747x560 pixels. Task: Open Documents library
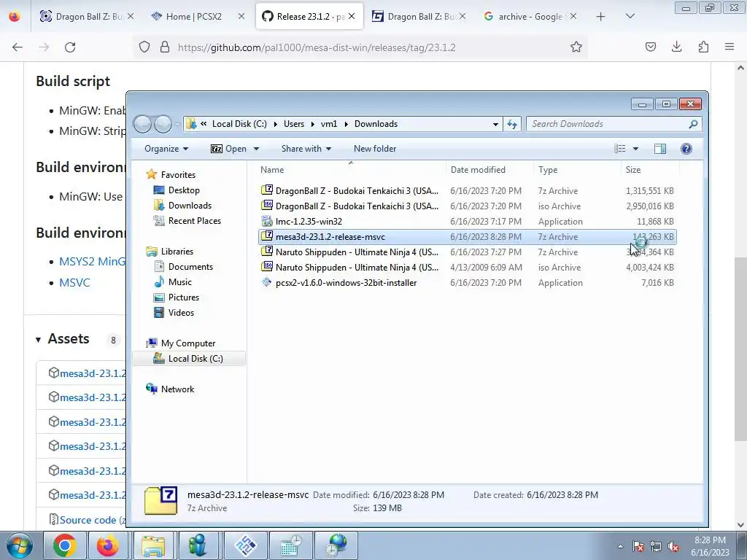click(x=183, y=267)
